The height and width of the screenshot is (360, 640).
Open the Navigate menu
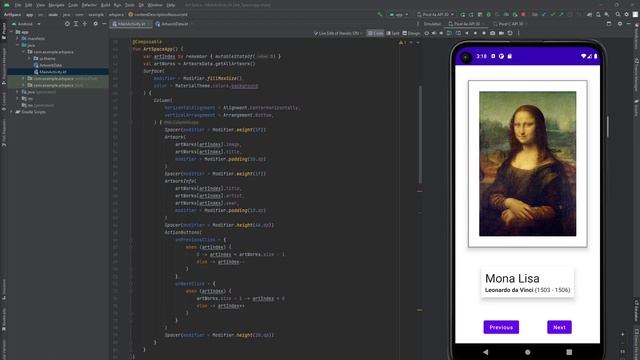click(56, 5)
